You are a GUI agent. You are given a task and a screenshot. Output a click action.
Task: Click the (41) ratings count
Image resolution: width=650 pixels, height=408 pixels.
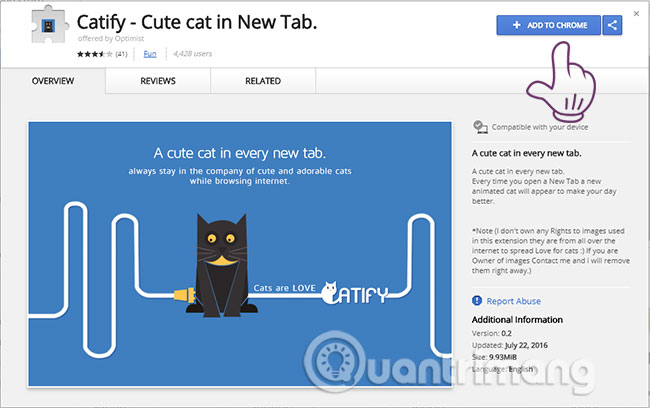click(x=121, y=54)
